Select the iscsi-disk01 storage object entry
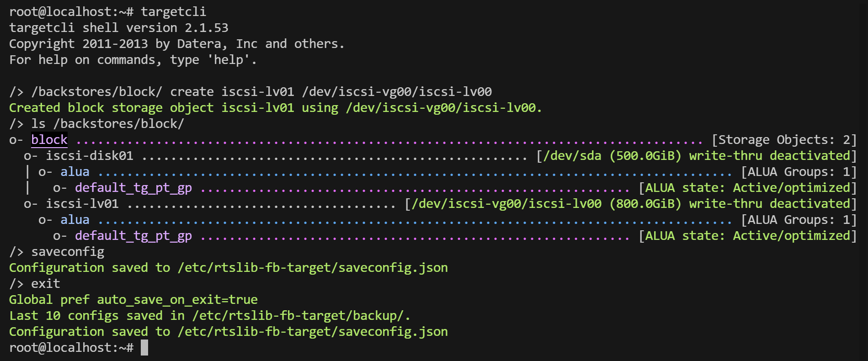 point(90,156)
